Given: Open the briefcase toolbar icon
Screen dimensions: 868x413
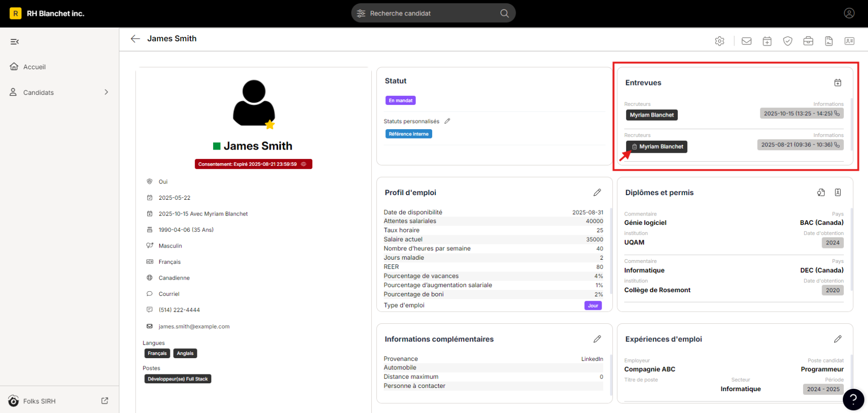Looking at the screenshot, I should (808, 41).
